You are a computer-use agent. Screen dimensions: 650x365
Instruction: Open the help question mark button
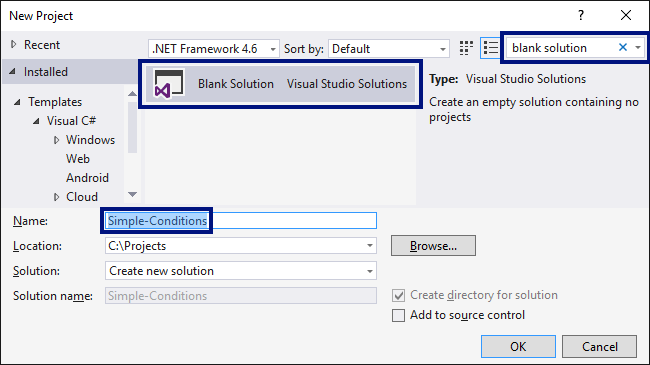tap(581, 15)
